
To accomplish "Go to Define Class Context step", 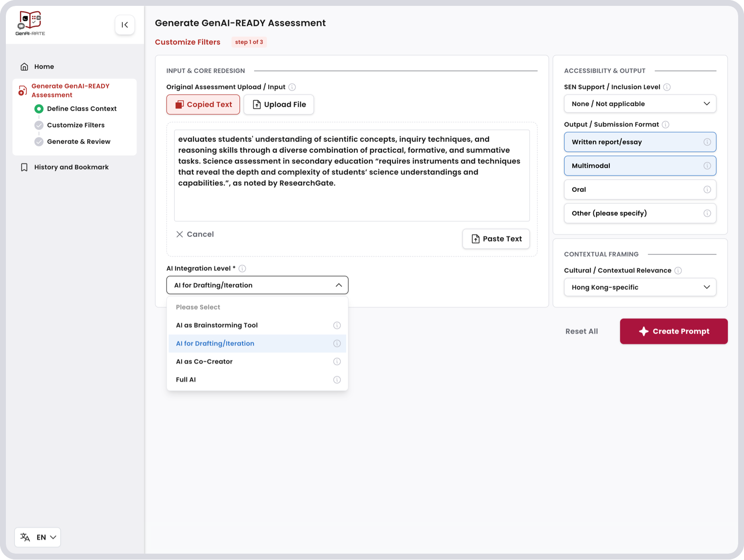I will tap(82, 109).
